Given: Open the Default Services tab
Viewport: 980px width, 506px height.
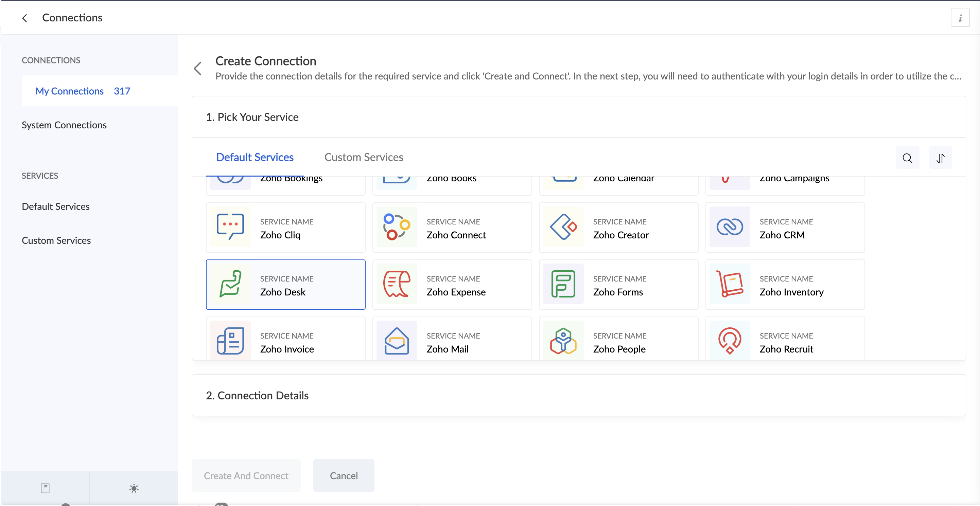Looking at the screenshot, I should point(255,157).
